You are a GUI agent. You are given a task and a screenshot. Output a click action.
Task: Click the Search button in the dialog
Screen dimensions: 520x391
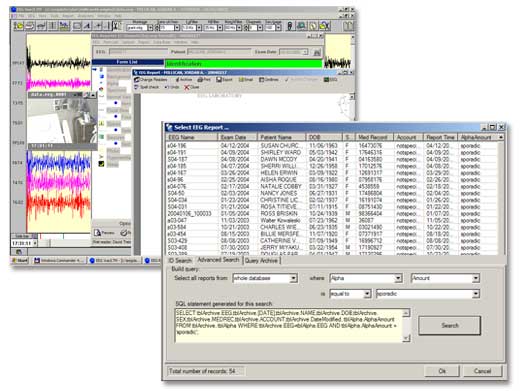pos(449,325)
